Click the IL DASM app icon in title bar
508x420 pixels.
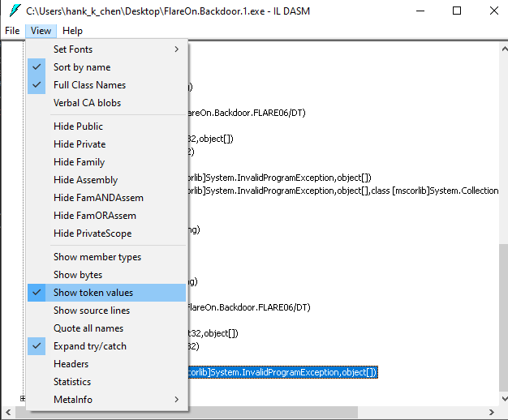(x=15, y=11)
